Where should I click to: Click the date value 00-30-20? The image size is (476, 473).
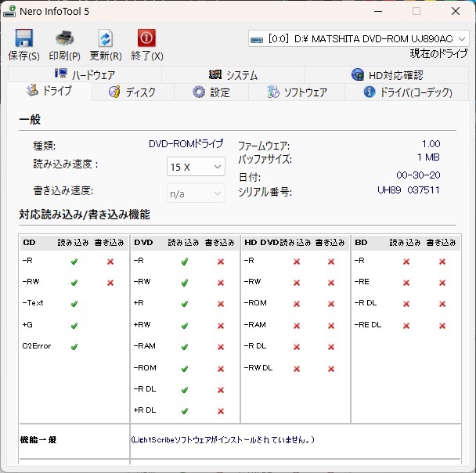pyautogui.click(x=418, y=175)
